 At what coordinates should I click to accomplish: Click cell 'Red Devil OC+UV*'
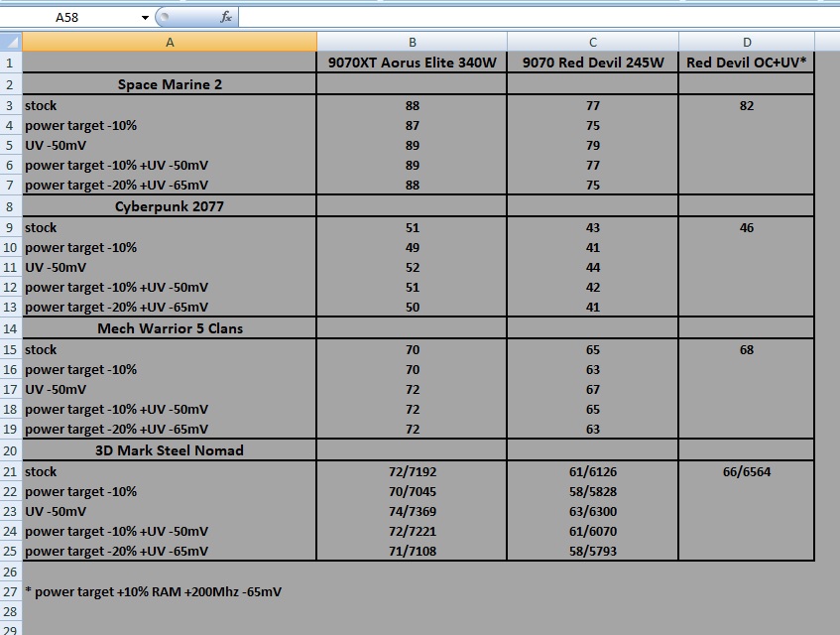point(746,63)
